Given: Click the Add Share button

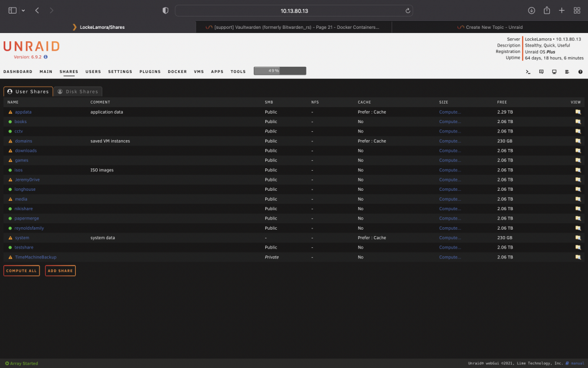Looking at the screenshot, I should point(61,271).
